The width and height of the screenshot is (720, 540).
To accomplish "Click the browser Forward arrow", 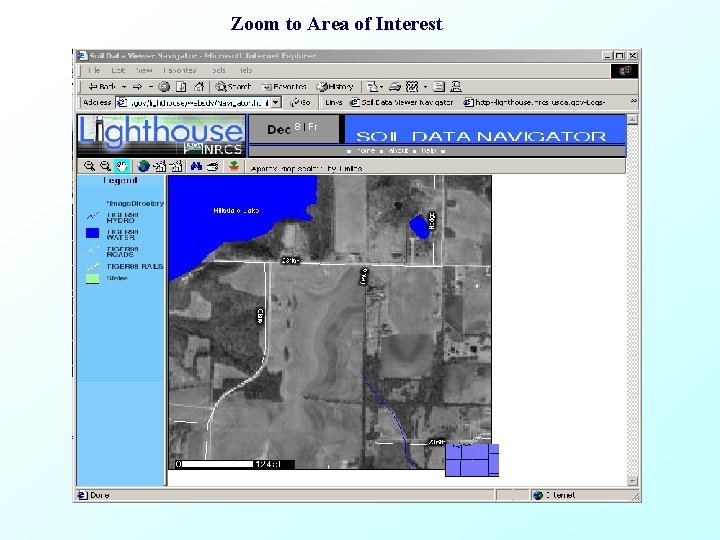I will click(137, 86).
